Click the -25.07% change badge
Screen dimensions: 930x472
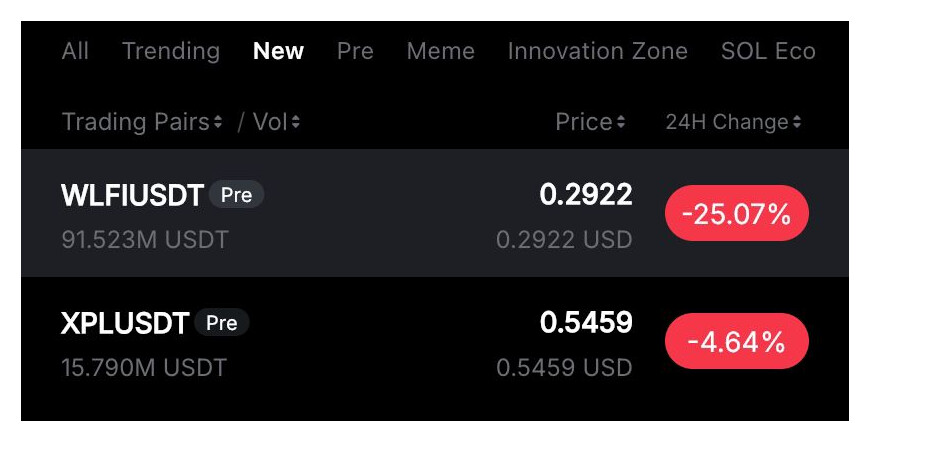736,213
